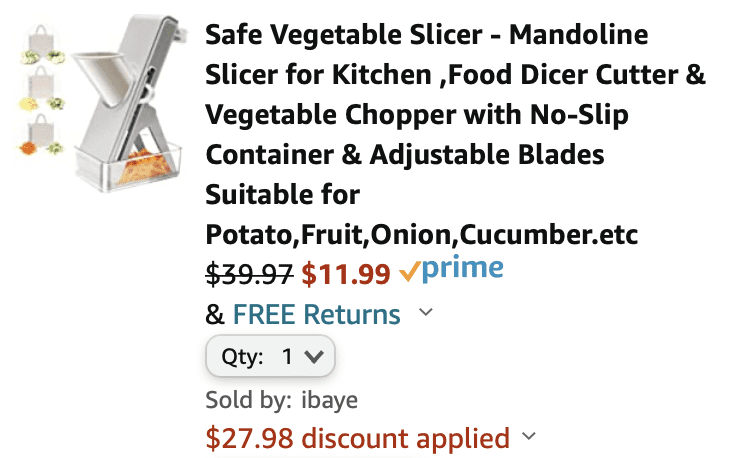Expand the chevron beside discount applied
This screenshot has width=736, height=458.
pyautogui.click(x=529, y=436)
